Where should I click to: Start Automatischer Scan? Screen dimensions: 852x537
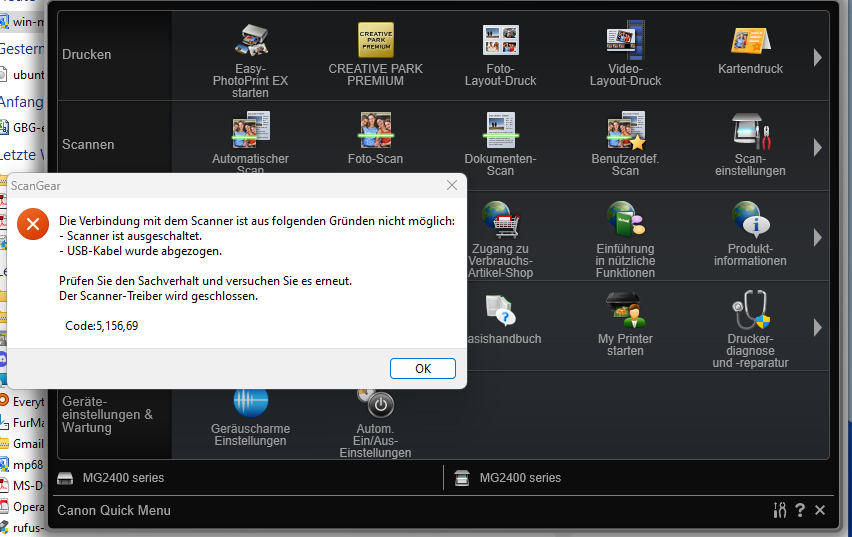250,142
